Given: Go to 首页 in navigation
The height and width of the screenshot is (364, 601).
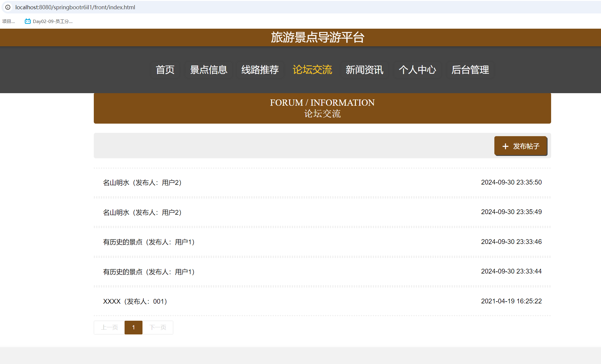Looking at the screenshot, I should click(165, 70).
